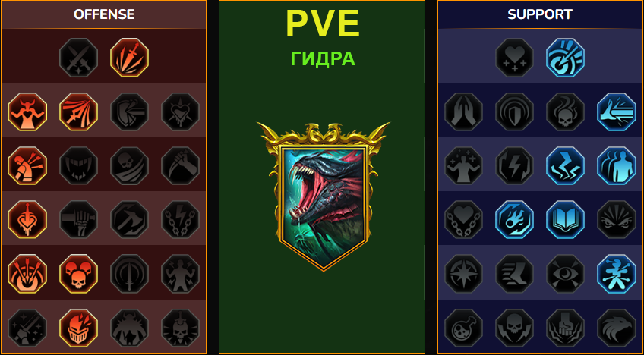Viewport: 644px width, 355px height.
Task: Choose the blue target burst top mastery
Action: click(x=566, y=58)
